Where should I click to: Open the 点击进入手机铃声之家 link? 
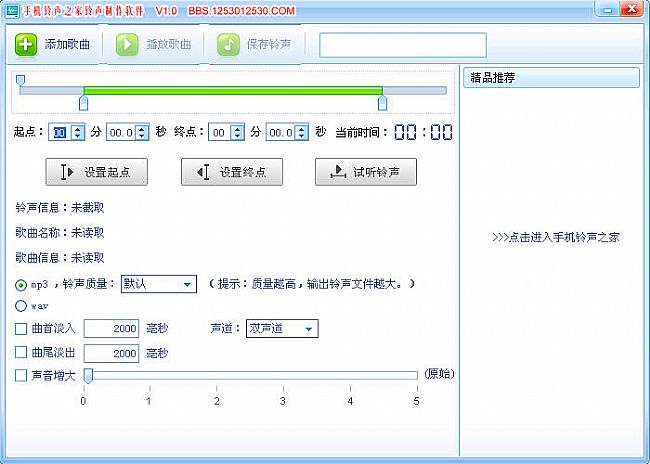[555, 238]
